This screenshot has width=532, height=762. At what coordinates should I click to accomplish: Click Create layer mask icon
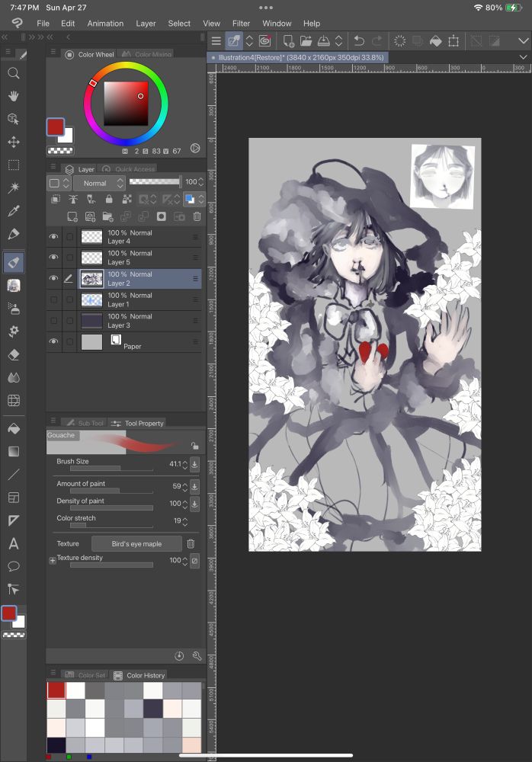(x=161, y=216)
